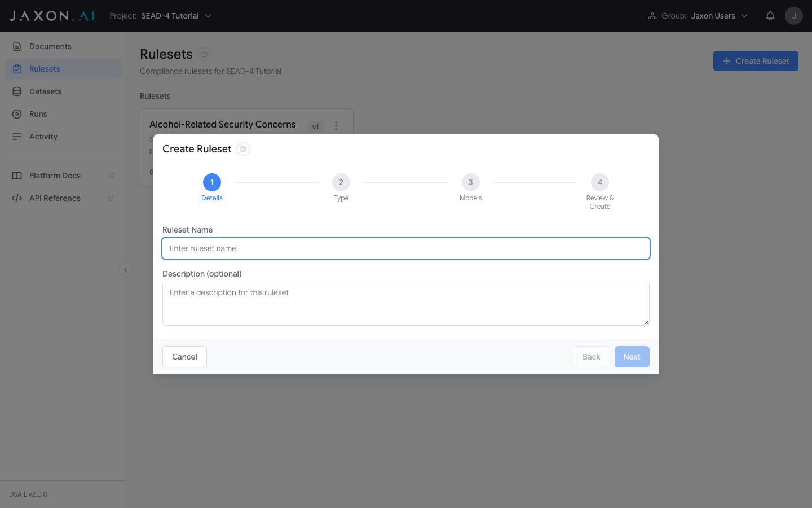Open the Datasets section
This screenshot has width=812, height=508.
click(45, 91)
